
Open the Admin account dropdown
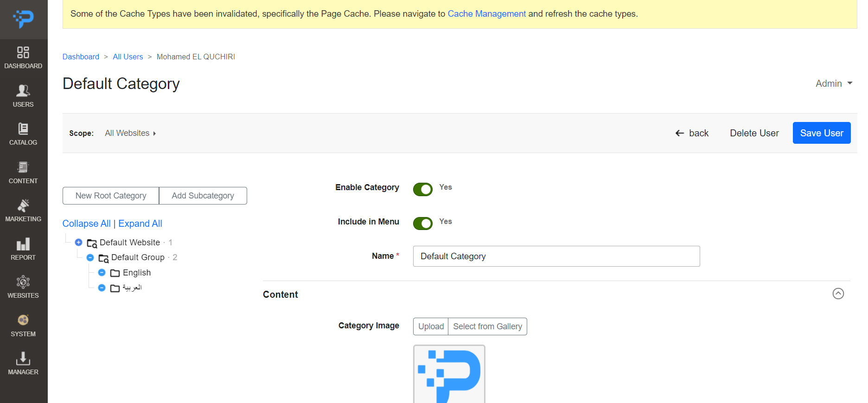tap(834, 83)
